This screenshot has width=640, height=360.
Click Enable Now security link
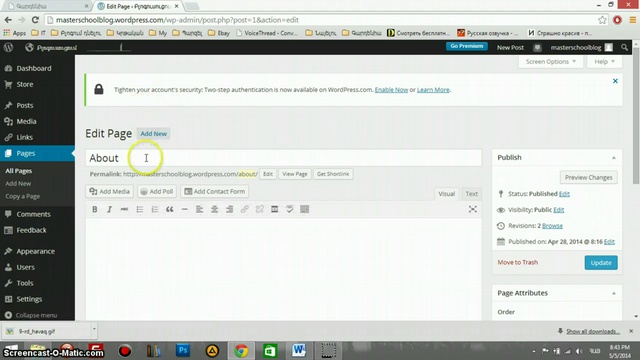(x=391, y=90)
